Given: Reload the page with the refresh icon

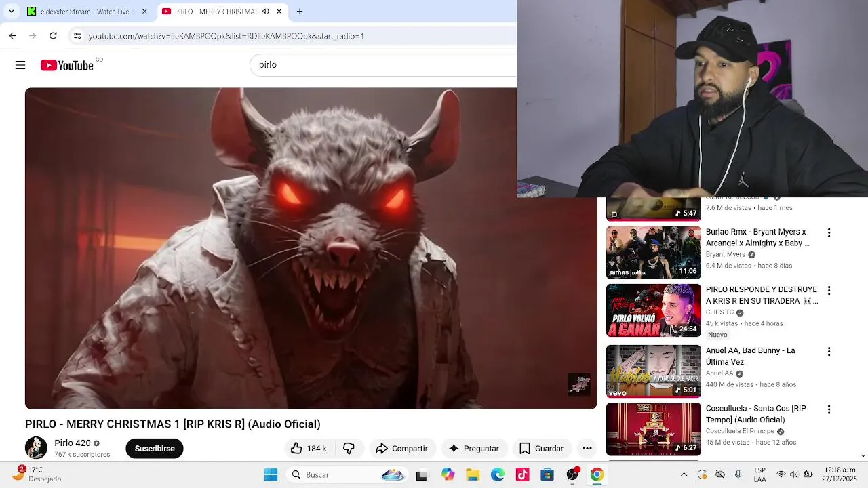Looking at the screenshot, I should [x=53, y=35].
